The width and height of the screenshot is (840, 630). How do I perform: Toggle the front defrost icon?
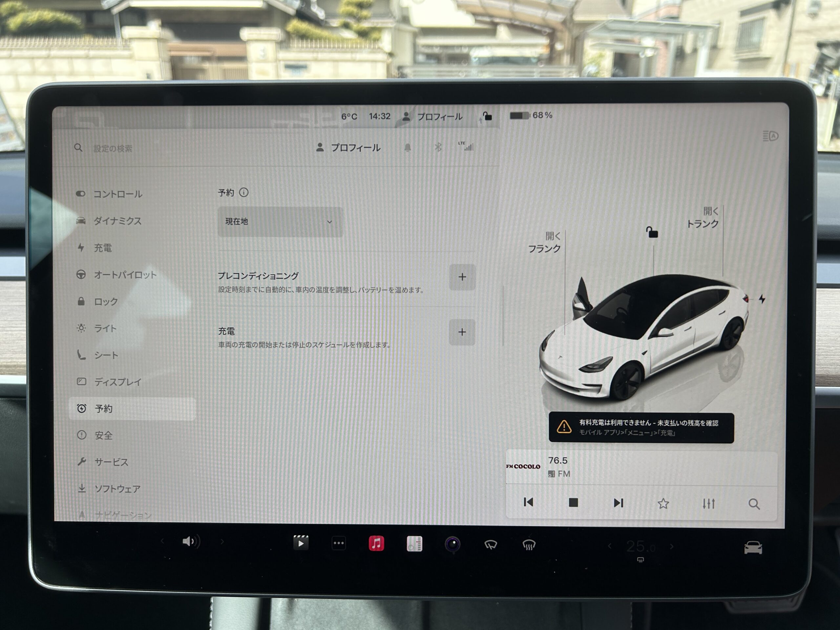[529, 546]
